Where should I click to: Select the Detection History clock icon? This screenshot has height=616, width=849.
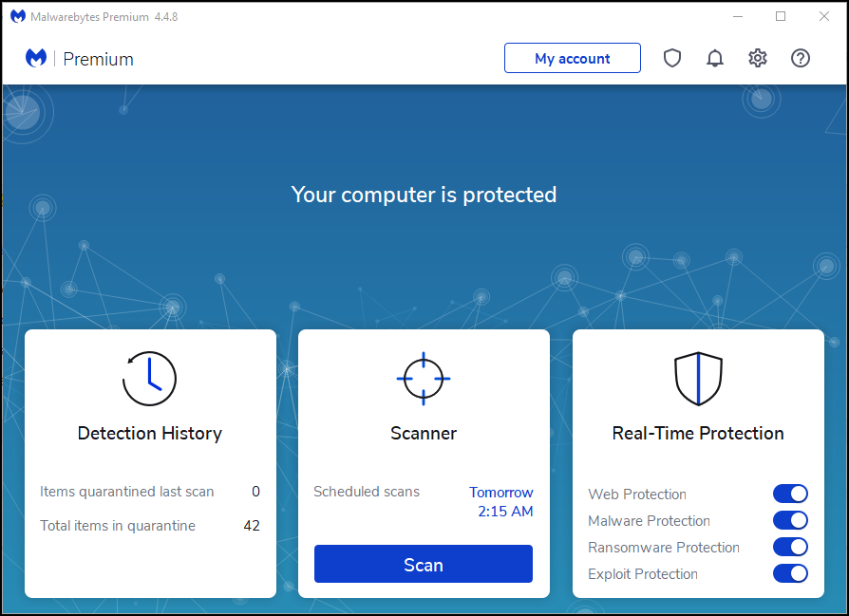(149, 378)
